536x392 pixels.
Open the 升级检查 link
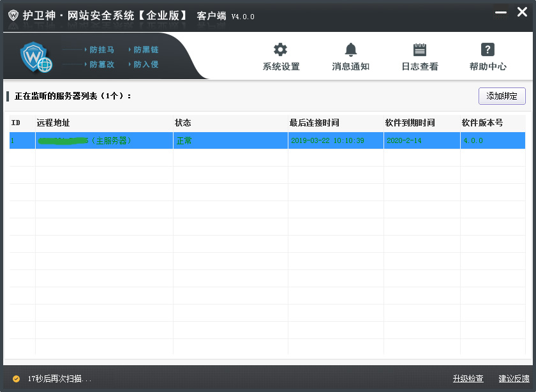[468, 379]
